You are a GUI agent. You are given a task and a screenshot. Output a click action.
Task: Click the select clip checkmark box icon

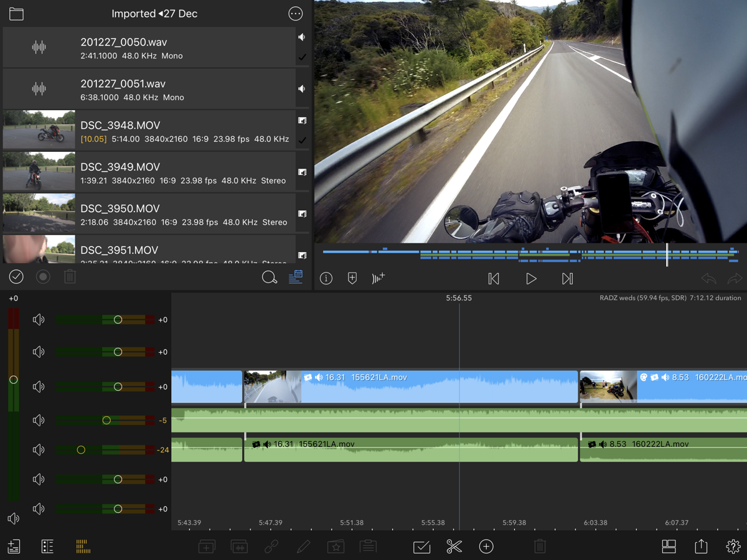pos(421,547)
